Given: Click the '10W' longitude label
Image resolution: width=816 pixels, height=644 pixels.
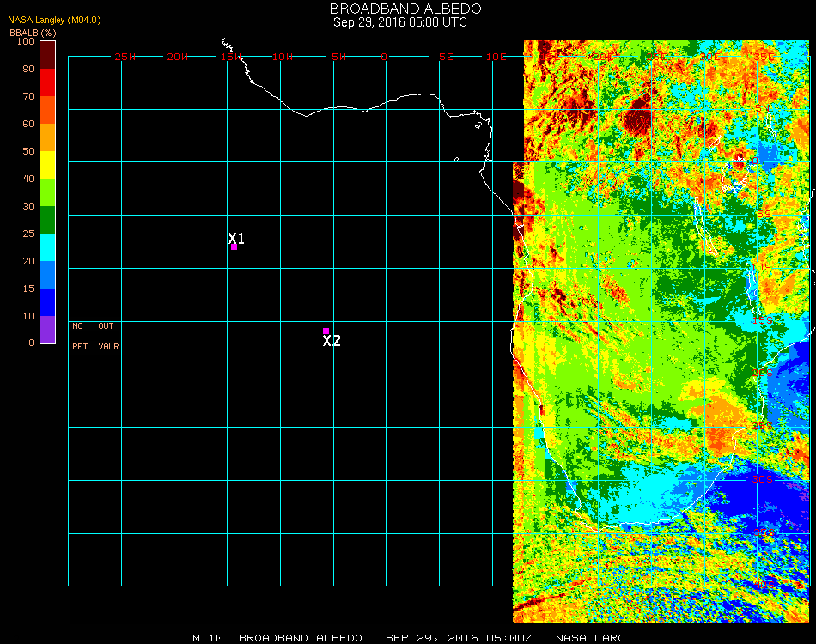Looking at the screenshot, I should 283,57.
